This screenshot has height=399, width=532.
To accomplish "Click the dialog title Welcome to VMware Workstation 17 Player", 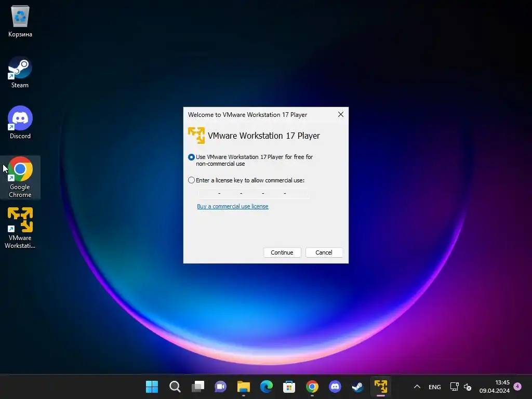I will (248, 115).
